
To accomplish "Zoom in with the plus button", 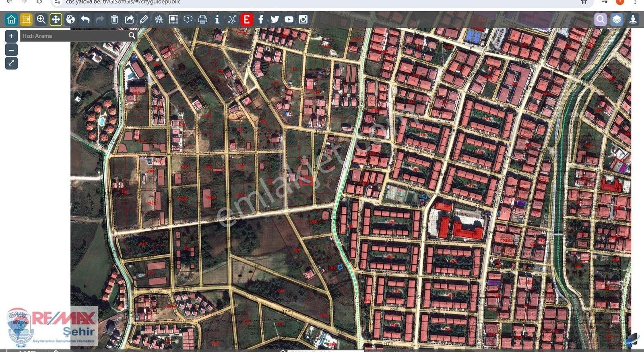I will point(11,36).
